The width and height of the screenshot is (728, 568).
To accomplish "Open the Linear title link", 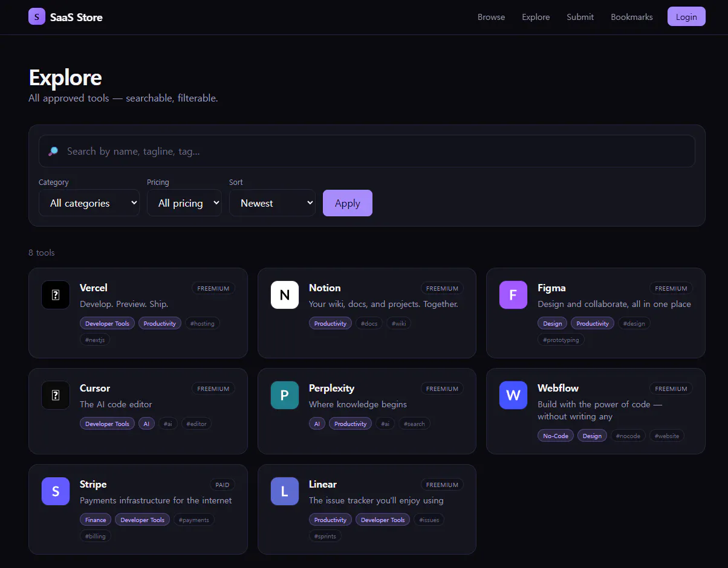I will tap(323, 484).
